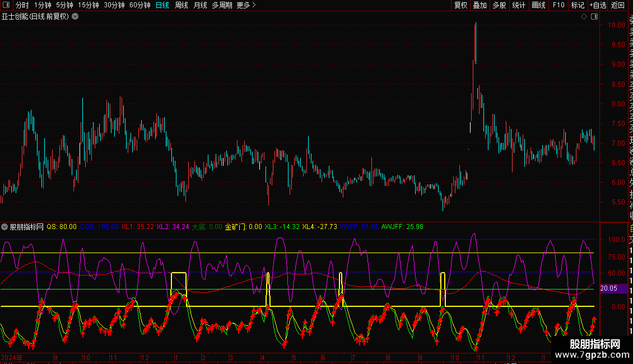Select the 分时 intraday tab
Screen dimensions: 633x364
(22, 5)
